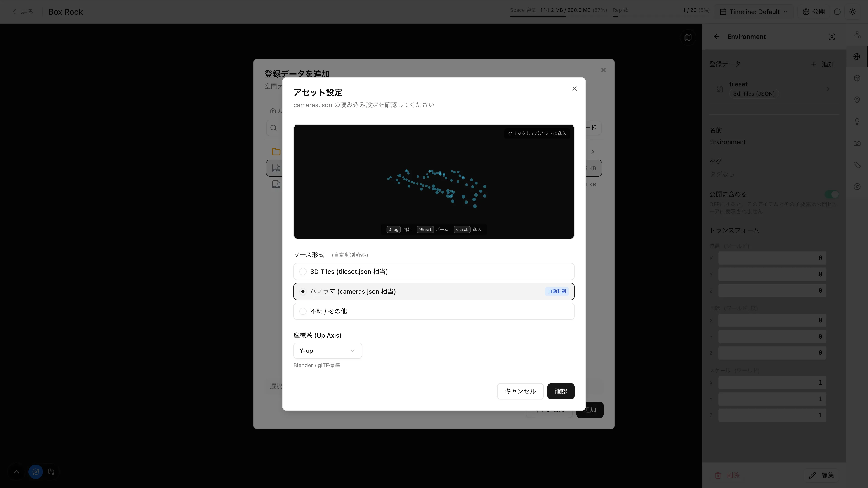This screenshot has height=488, width=868.
Task: Click the home root breadcrumb icon
Action: (273, 110)
